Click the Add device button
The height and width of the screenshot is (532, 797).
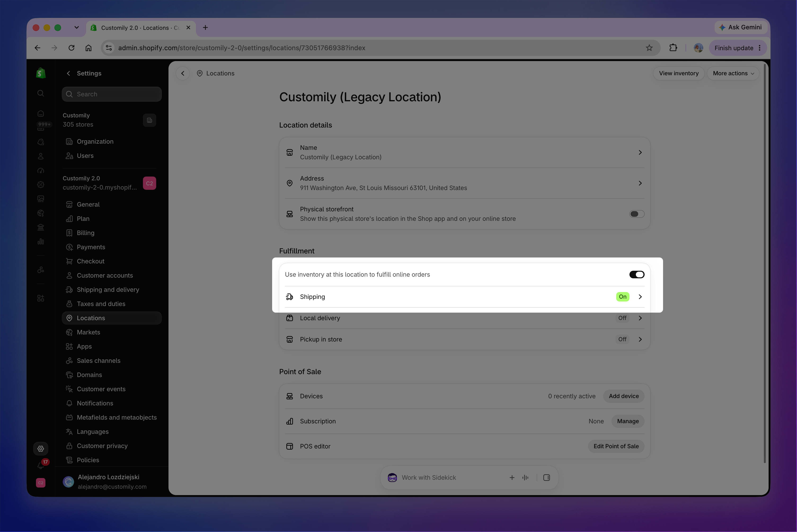pyautogui.click(x=624, y=396)
